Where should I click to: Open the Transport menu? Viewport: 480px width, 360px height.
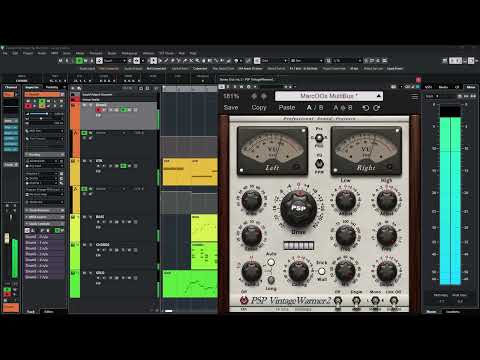pos(96,53)
